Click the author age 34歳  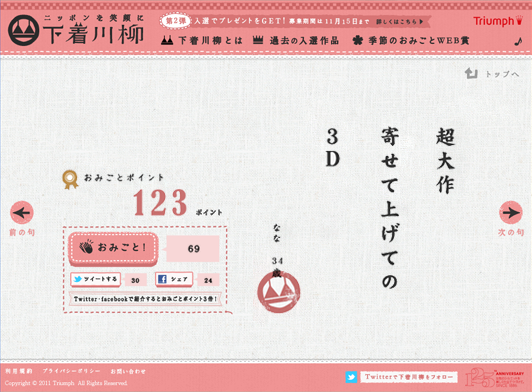tap(277, 267)
